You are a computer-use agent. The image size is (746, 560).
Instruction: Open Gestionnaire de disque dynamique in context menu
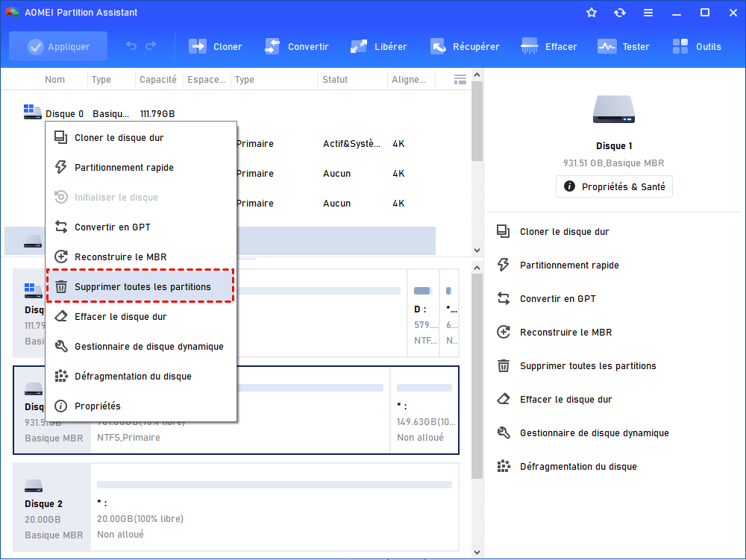(x=141, y=347)
